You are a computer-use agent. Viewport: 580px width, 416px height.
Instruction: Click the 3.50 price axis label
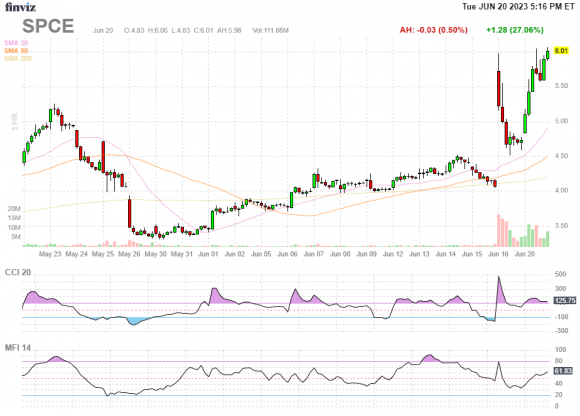coord(561,226)
